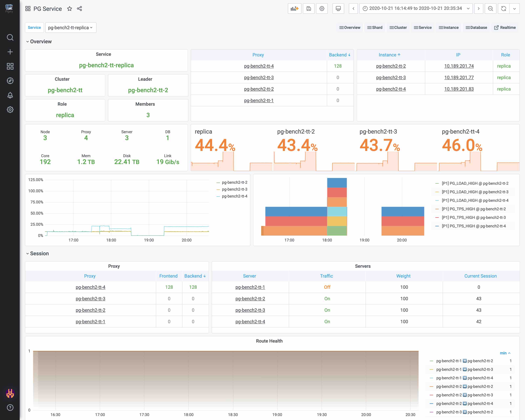Click the Share dashboard icon
This screenshot has width=525, height=420.
pyautogui.click(x=79, y=9)
